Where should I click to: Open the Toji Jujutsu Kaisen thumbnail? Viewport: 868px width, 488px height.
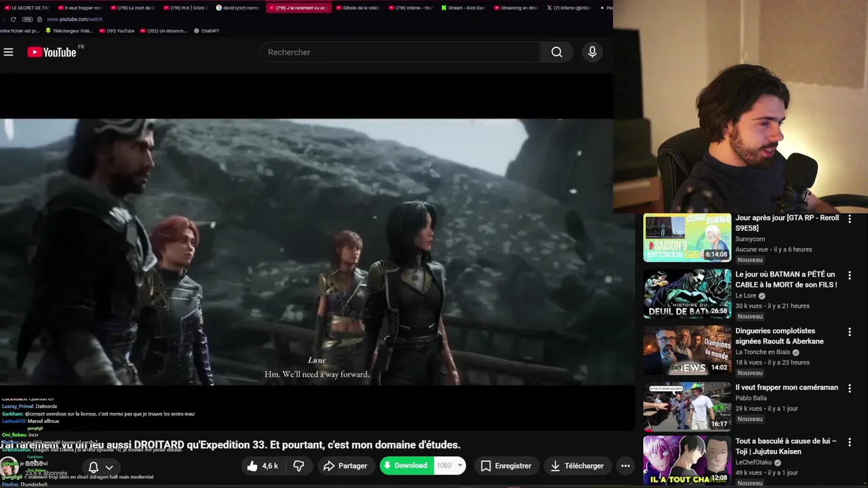coord(687,461)
